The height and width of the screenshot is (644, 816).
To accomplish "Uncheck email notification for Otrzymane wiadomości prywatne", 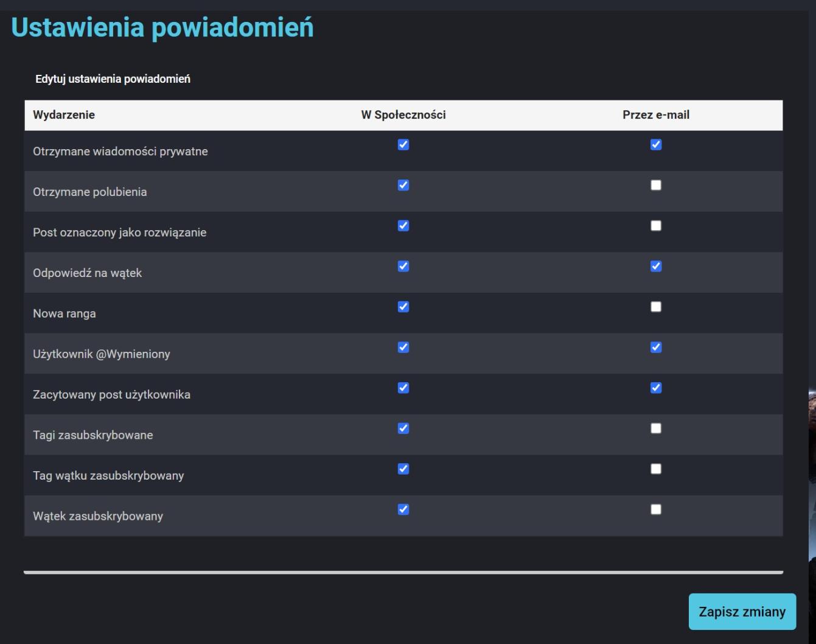I will [656, 145].
